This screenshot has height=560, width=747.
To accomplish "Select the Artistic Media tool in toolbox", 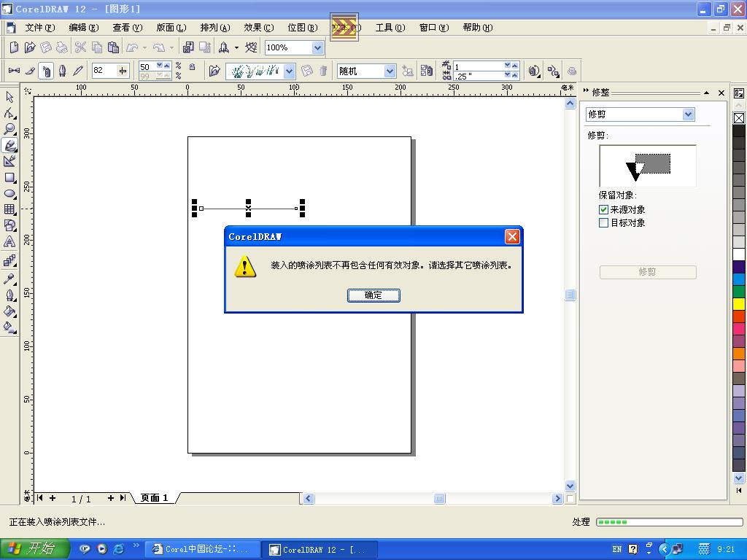I will tap(9, 145).
